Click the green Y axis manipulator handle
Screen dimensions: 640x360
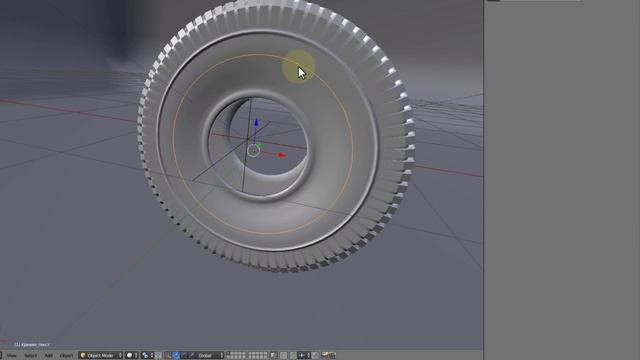click(x=260, y=145)
